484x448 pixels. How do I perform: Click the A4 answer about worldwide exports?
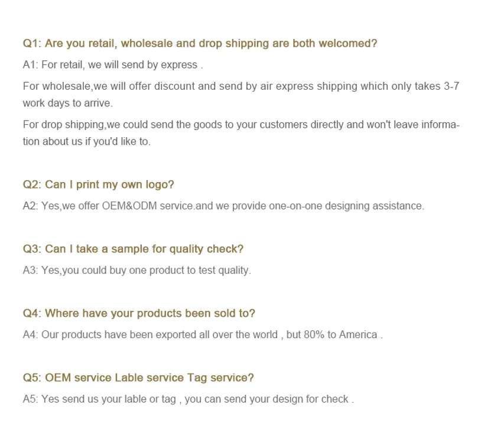point(203,335)
